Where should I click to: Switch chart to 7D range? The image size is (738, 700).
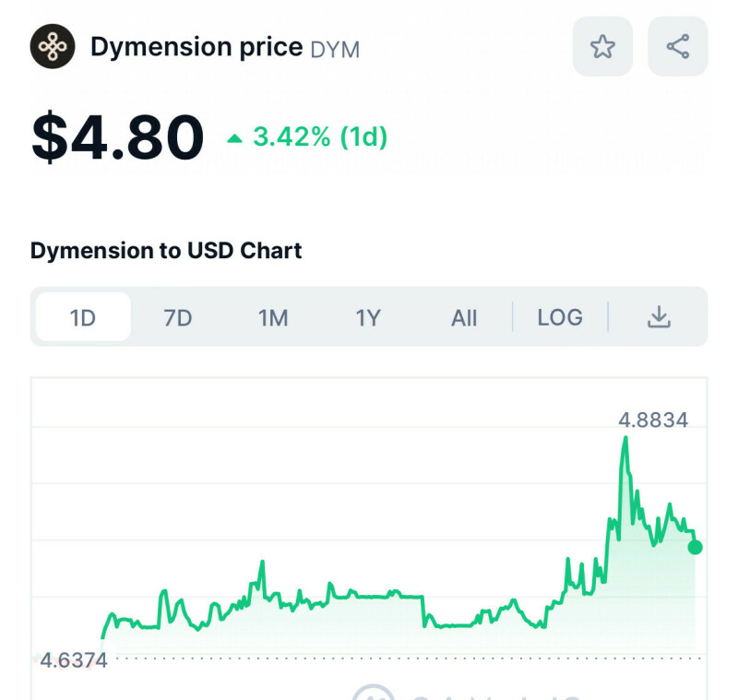[177, 317]
